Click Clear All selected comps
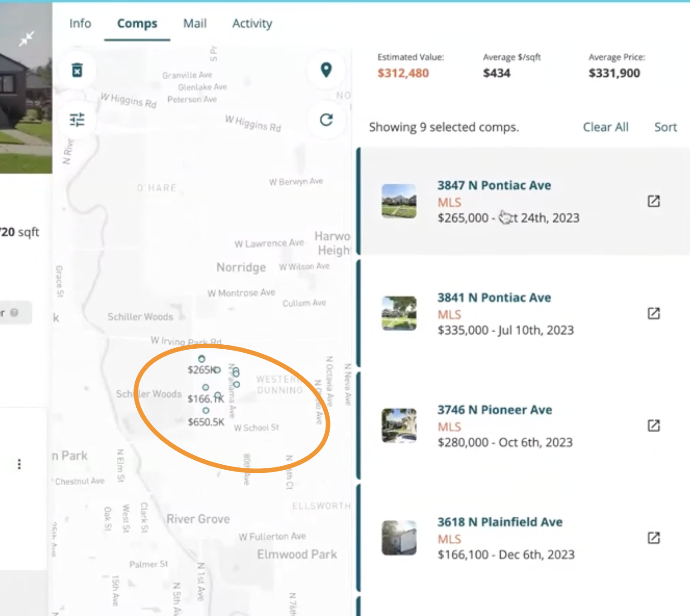The width and height of the screenshot is (690, 616). 605,127
